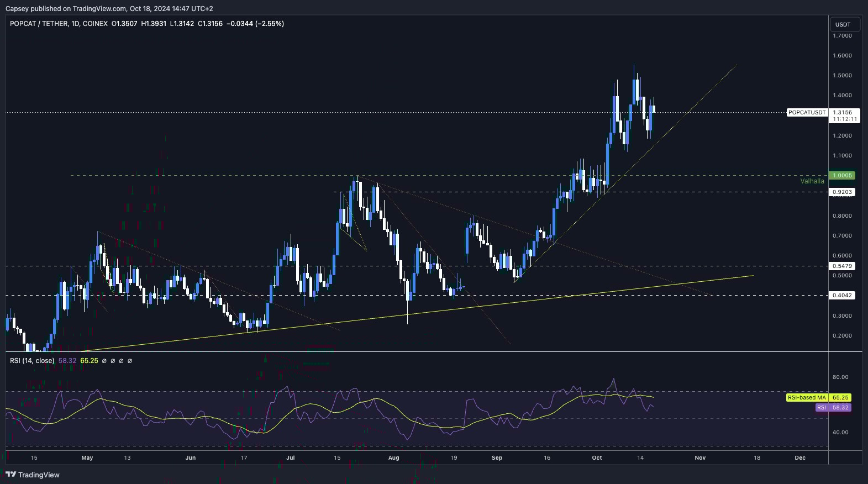Click 1.2000 on the price axis
Screen dimensions: 868x484
pyautogui.click(x=843, y=136)
